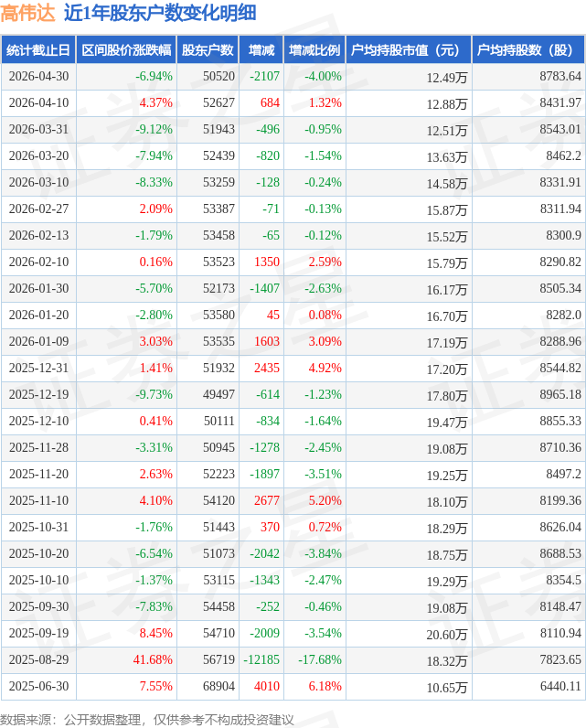Viewport: 586px width, 728px height.
Task: Select the 近1年股东户数变化明细 heading
Action: (160, 13)
